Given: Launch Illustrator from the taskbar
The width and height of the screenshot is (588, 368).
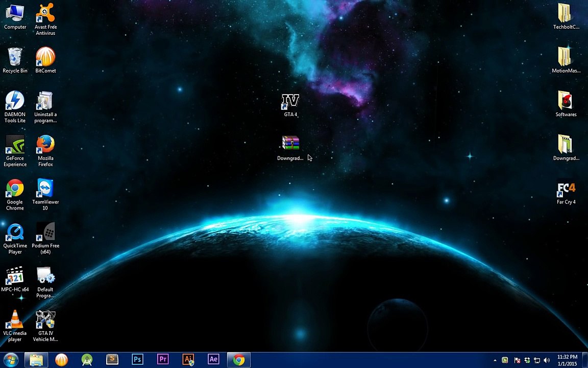Looking at the screenshot, I should tap(188, 360).
